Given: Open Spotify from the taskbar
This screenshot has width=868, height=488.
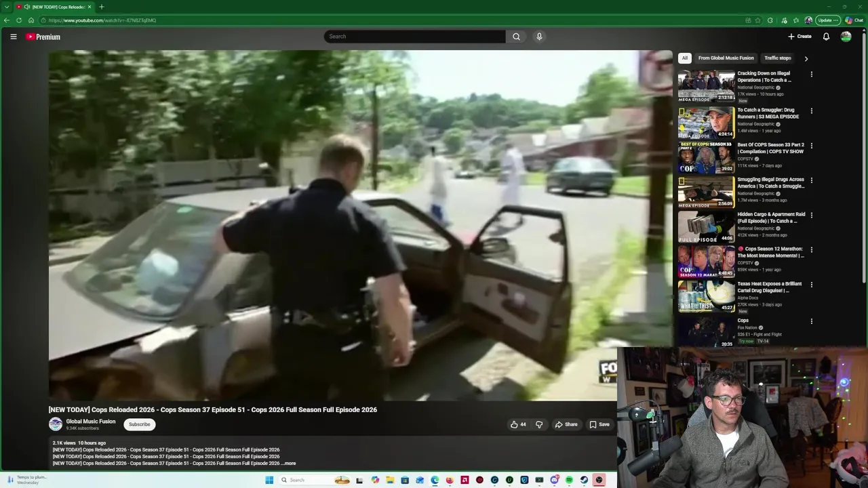Looking at the screenshot, I should (569, 480).
